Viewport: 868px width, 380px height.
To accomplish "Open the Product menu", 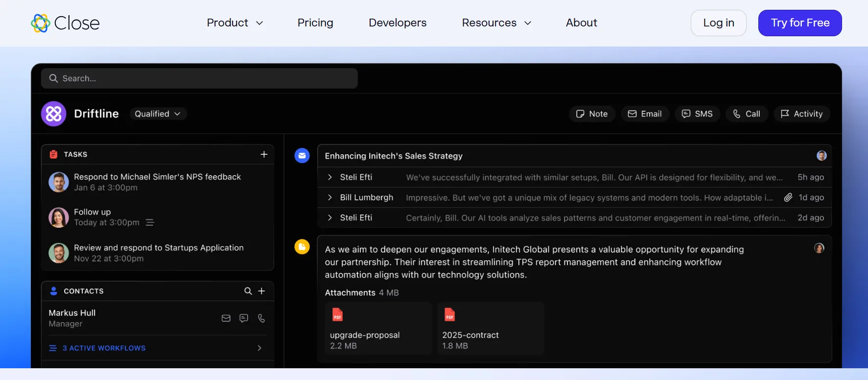I will tap(235, 23).
